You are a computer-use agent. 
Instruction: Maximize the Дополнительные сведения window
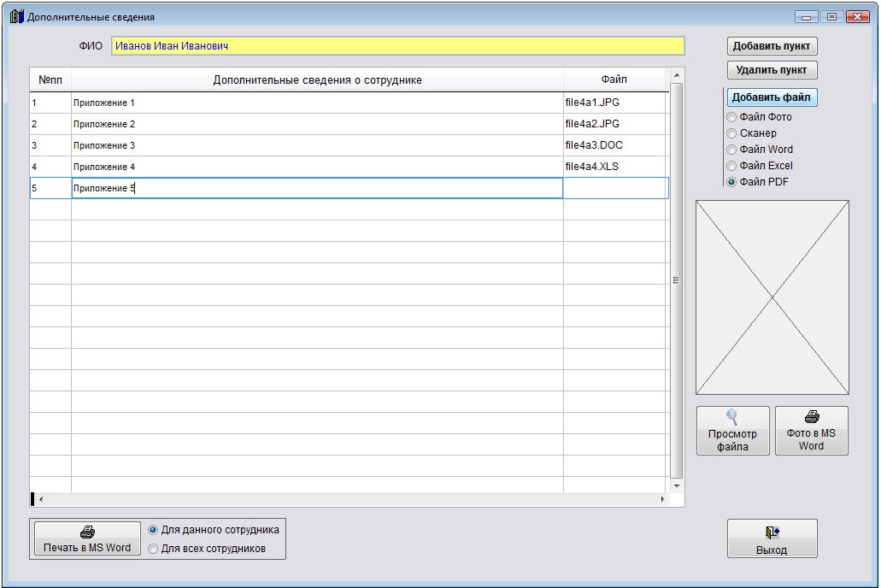tap(831, 17)
